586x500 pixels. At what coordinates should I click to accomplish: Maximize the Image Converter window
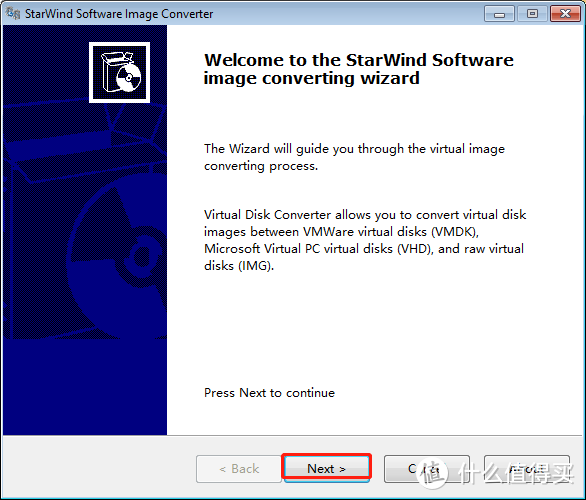point(532,14)
